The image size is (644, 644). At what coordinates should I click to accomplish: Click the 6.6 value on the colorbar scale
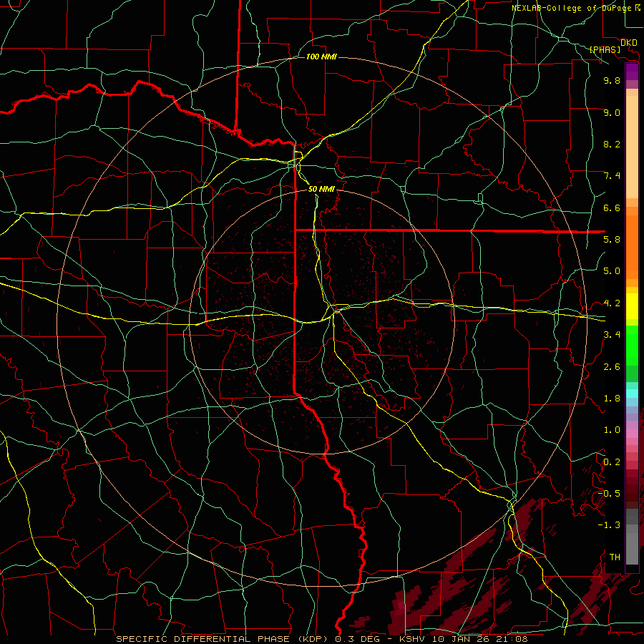(612, 208)
